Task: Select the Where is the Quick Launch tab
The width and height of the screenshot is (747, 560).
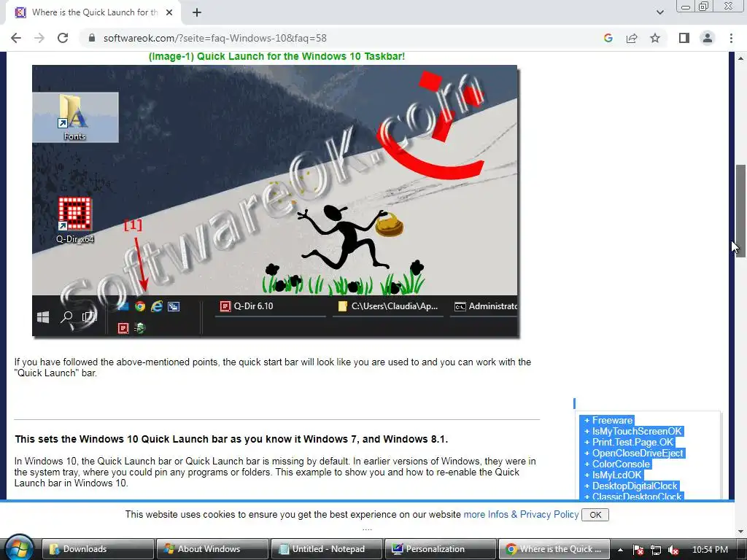Action: coord(93,12)
